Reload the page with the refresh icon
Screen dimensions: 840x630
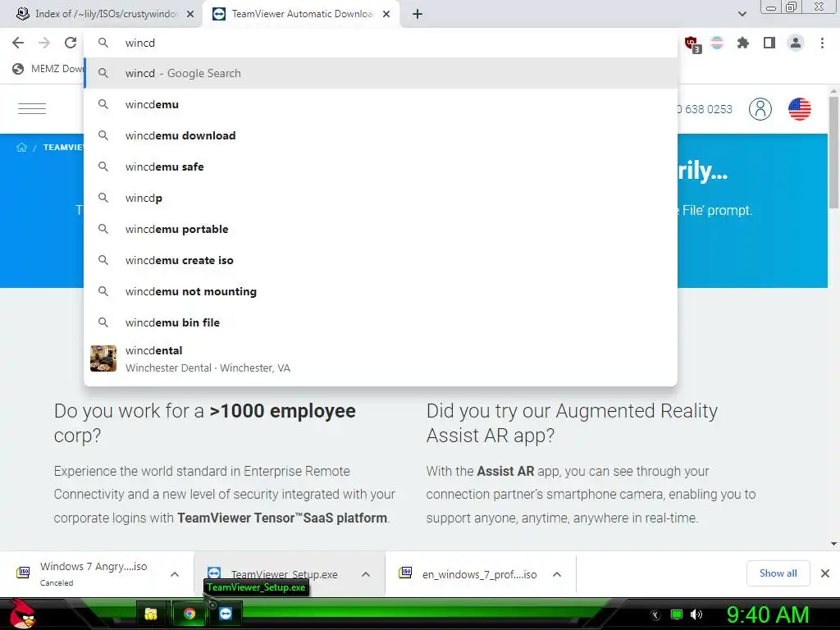click(x=71, y=43)
